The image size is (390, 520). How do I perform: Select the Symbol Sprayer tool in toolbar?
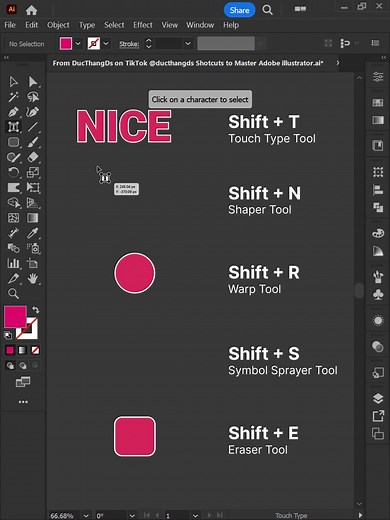[x=33, y=248]
